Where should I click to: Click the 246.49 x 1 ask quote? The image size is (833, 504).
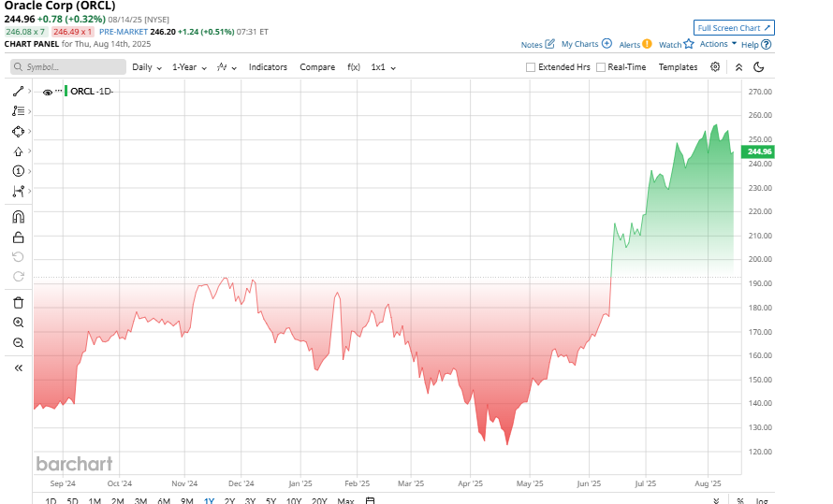[73, 32]
